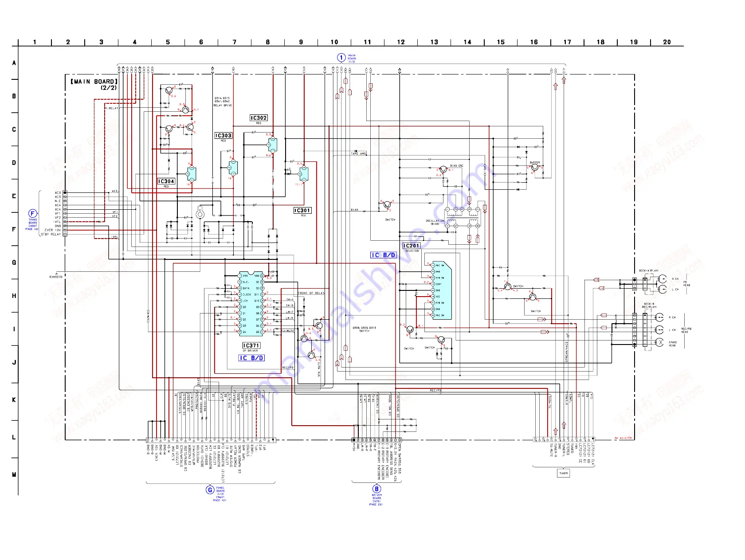This screenshot has height=560, width=745.
Task: Click the MAIN BOARD (2/2) title
Action: (x=94, y=84)
